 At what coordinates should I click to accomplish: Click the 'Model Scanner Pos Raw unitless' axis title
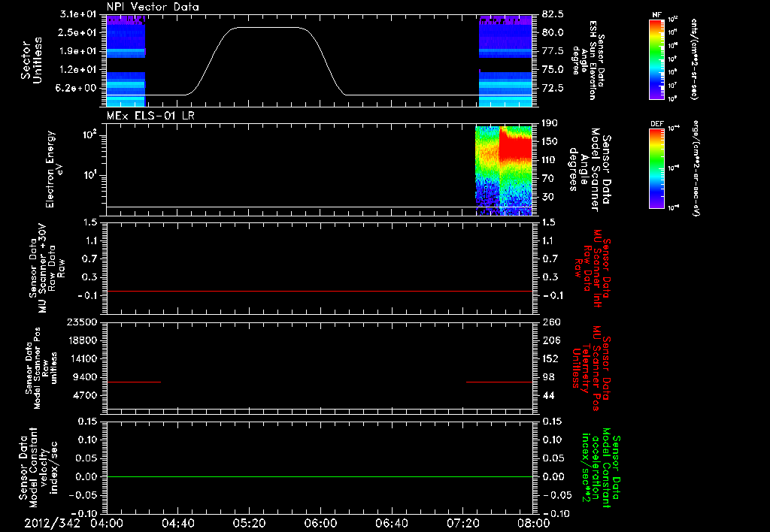[x=41, y=368]
